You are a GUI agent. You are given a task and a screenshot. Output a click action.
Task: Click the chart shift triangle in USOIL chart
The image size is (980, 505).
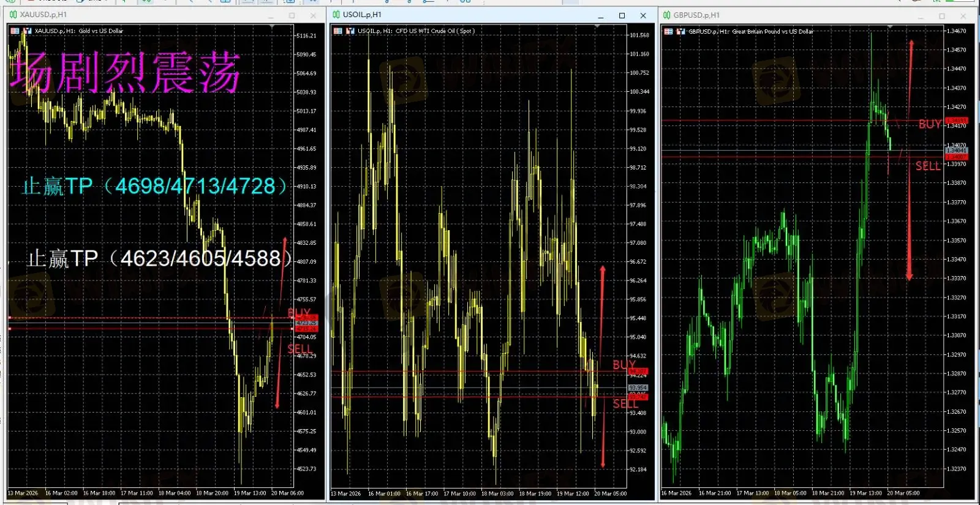pos(597,27)
